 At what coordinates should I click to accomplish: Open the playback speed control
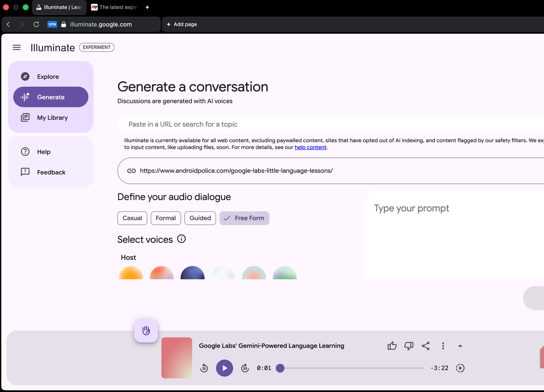point(460,368)
